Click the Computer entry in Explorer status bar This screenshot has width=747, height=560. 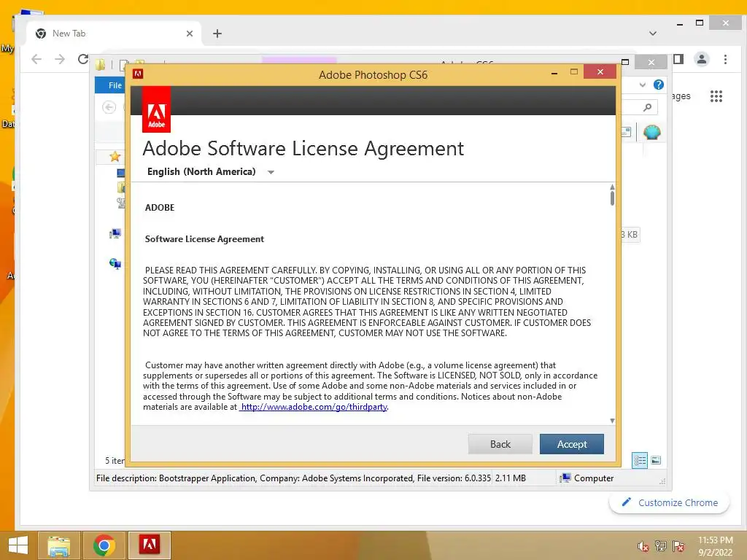click(587, 478)
